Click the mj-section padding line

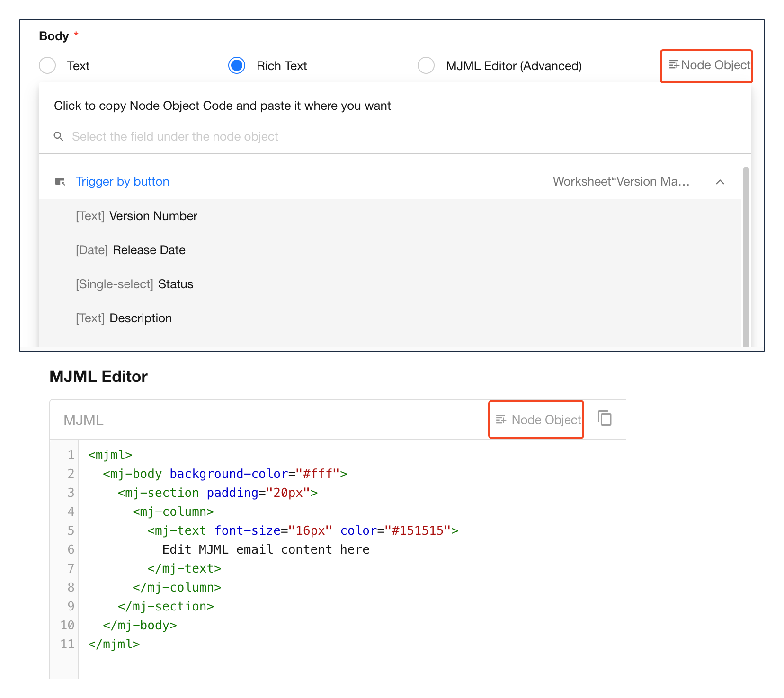[x=218, y=493]
